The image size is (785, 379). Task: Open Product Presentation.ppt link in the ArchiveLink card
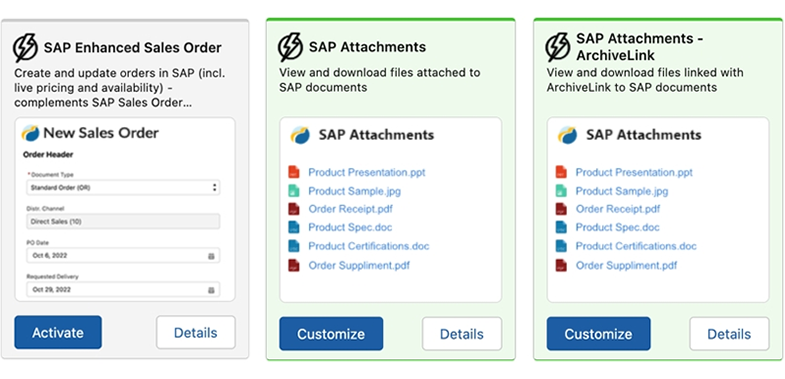point(634,172)
